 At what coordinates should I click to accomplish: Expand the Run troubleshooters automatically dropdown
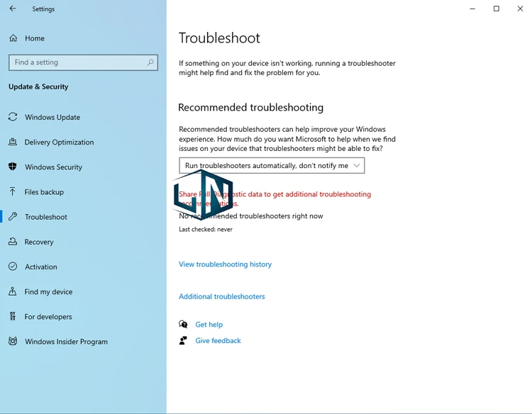[272, 165]
